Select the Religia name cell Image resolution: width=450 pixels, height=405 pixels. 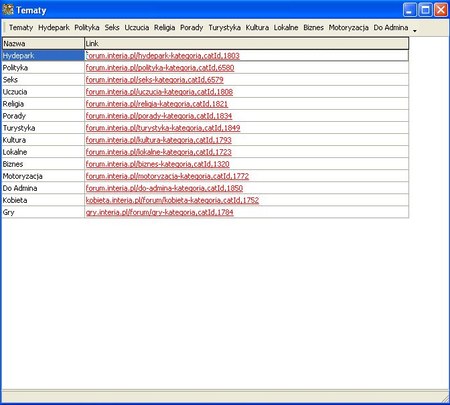43,104
